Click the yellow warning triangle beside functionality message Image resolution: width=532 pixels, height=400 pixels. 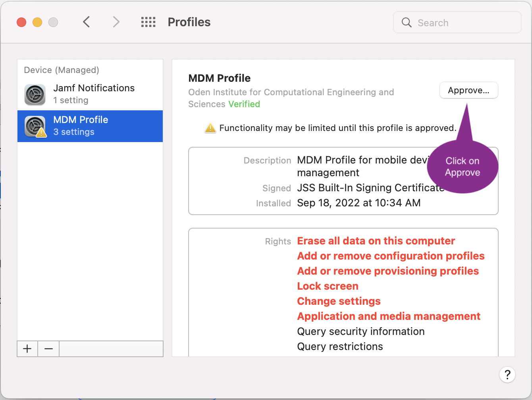point(210,128)
